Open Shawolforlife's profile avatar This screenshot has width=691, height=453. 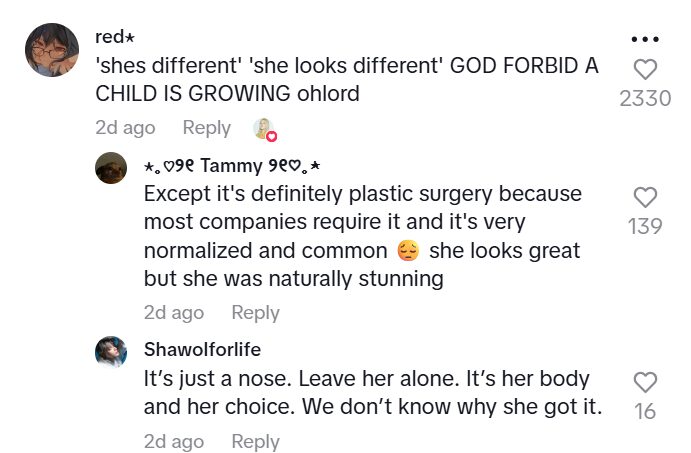(x=111, y=352)
